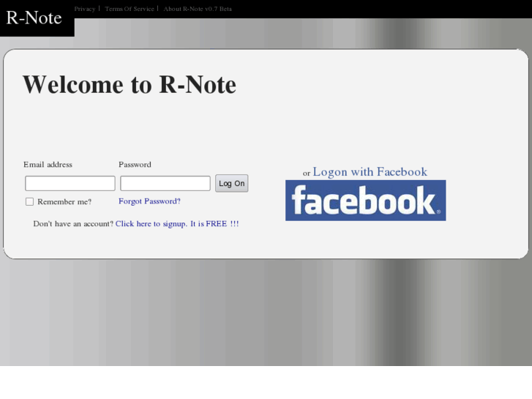Image resolution: width=532 pixels, height=399 pixels.
Task: Click the Email address label
Action: click(48, 165)
